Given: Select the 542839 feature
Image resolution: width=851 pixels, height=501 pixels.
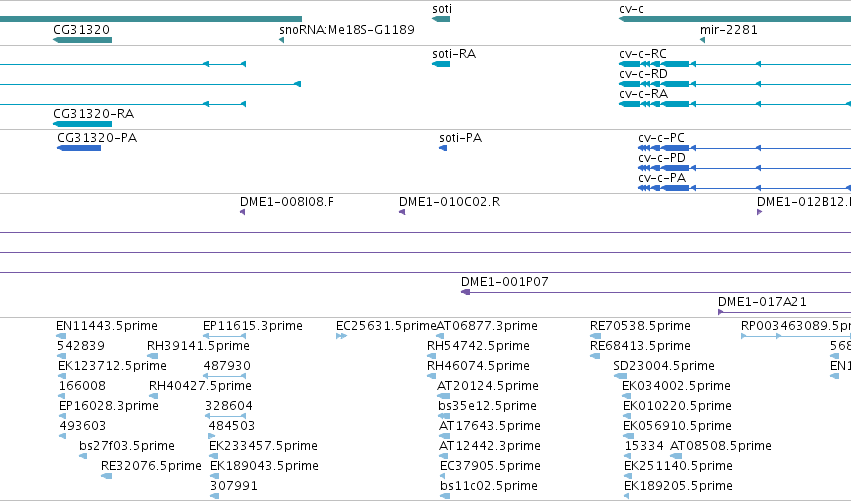Looking at the screenshot, I should coord(61,356).
